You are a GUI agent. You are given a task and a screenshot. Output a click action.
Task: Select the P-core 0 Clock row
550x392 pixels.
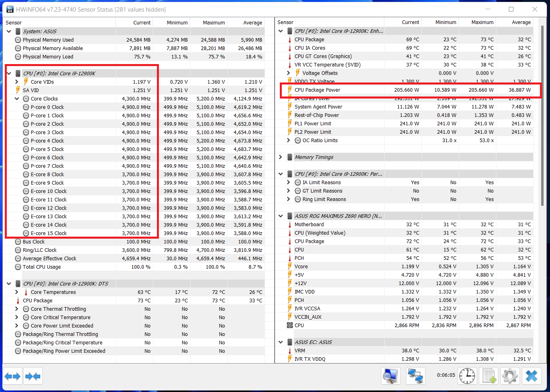[x=47, y=107]
